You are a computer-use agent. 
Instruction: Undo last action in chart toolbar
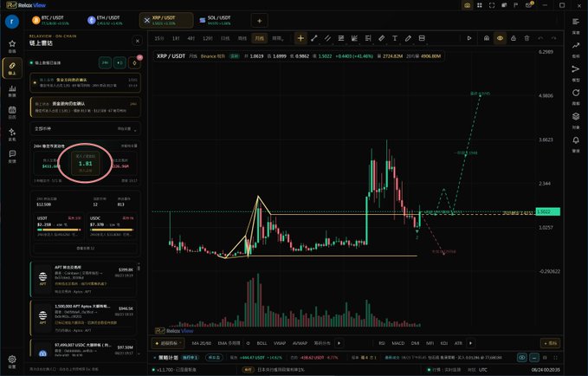pos(540,38)
